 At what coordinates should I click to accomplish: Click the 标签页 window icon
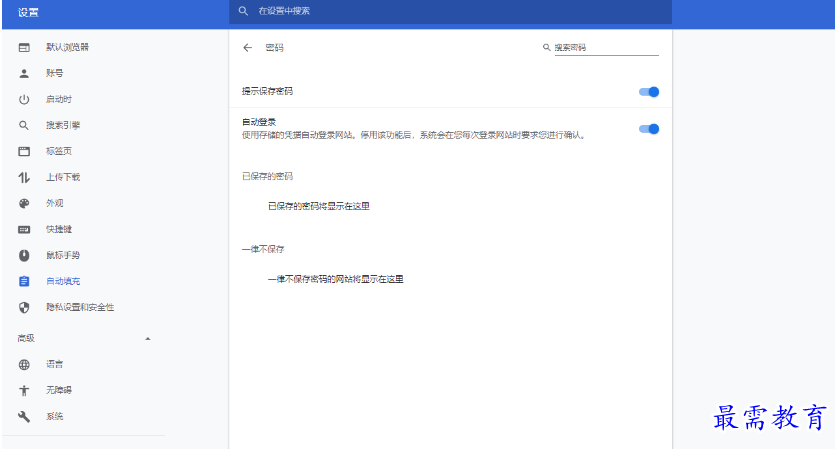[x=24, y=151]
